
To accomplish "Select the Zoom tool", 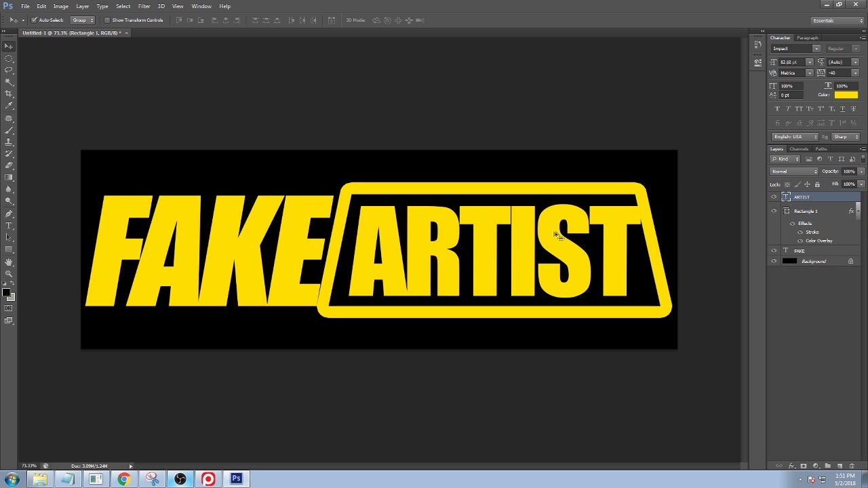I will 9,274.
